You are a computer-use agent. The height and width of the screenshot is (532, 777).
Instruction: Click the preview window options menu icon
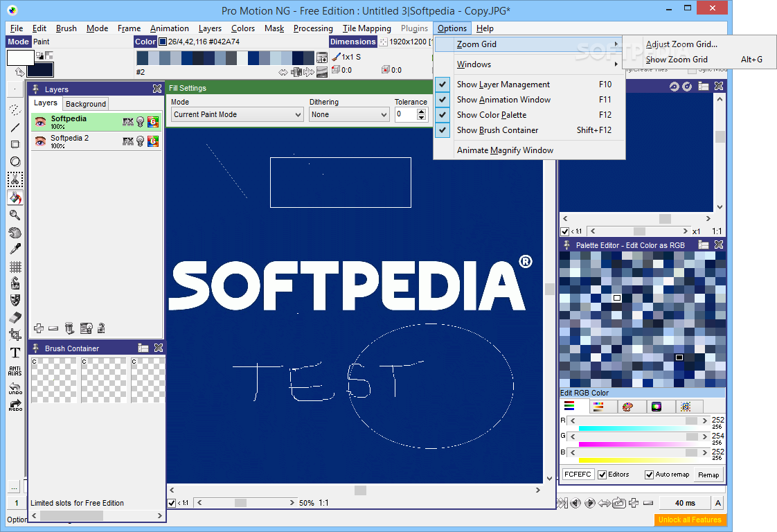(703, 87)
